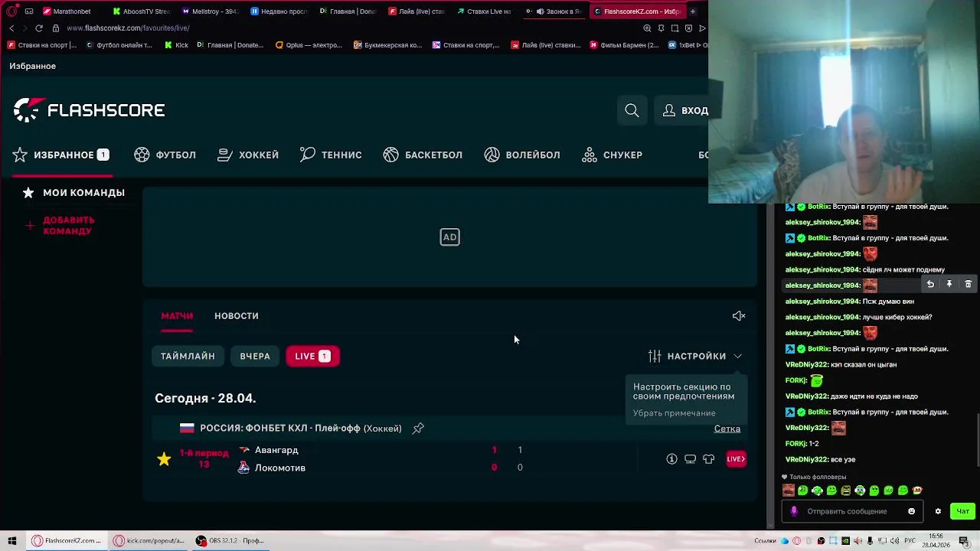The image size is (980, 551).
Task: Open the Kick bookmark
Action: click(x=176, y=45)
